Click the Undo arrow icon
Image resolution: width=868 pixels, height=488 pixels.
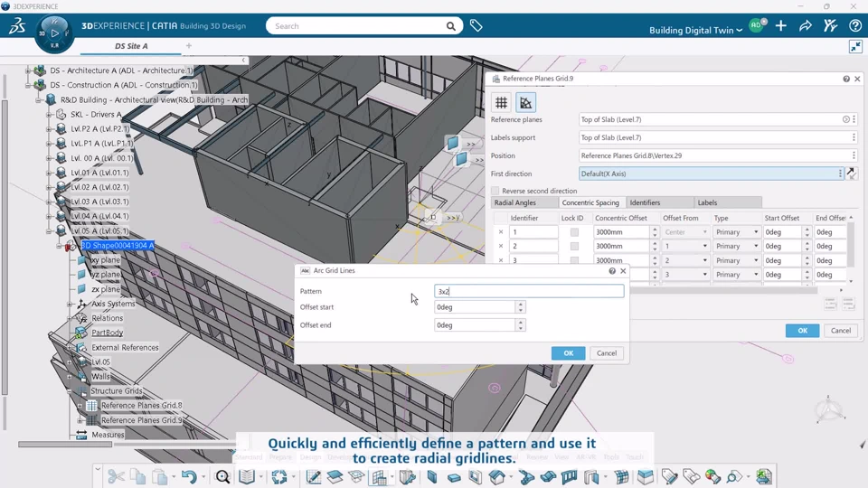189,476
